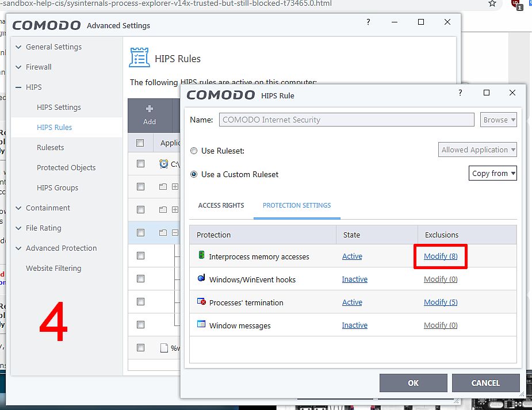Collapse the highlighted group with minus box
532x410 pixels.
click(x=175, y=233)
